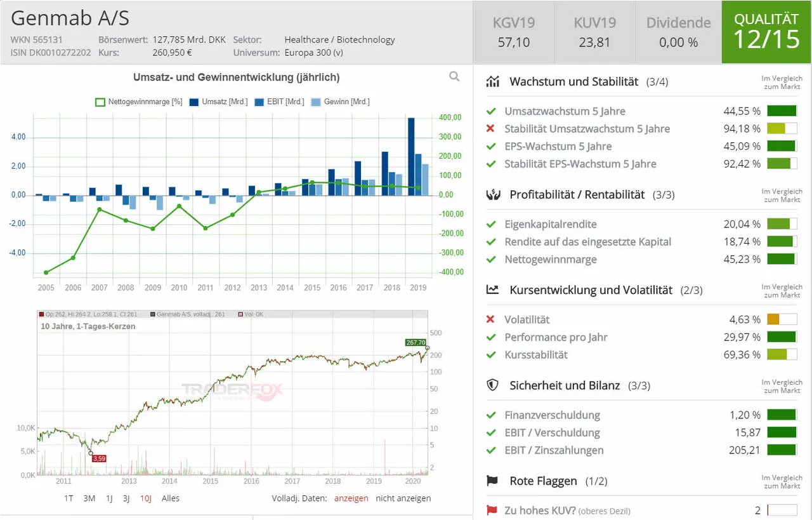Click the check icon beside Eigenkapitalrendite

click(x=490, y=224)
